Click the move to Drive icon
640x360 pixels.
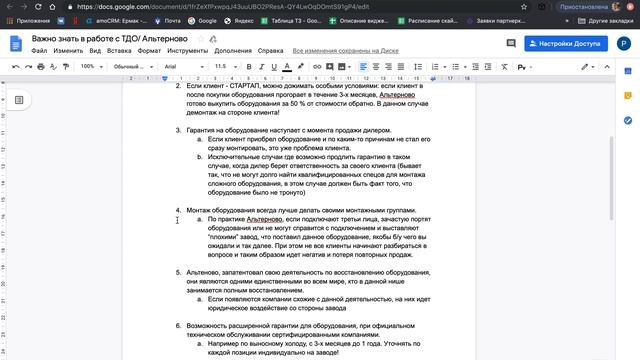pos(213,39)
